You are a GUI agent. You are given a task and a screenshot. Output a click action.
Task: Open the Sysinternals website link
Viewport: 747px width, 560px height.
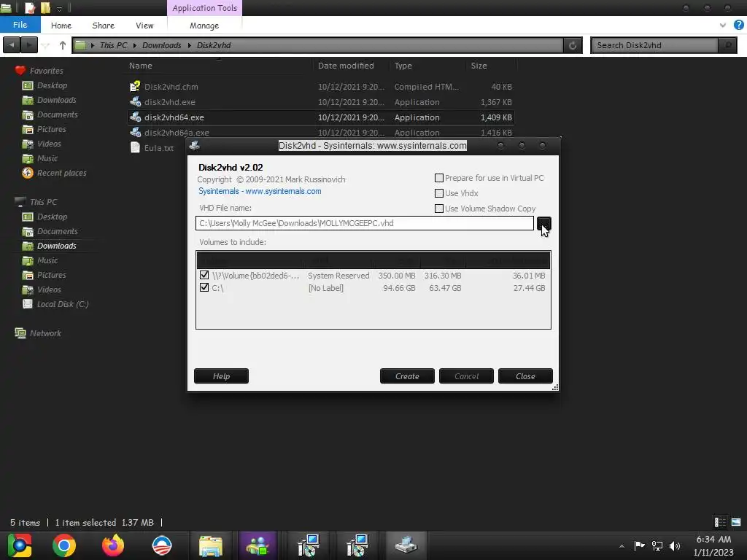pyautogui.click(x=260, y=191)
